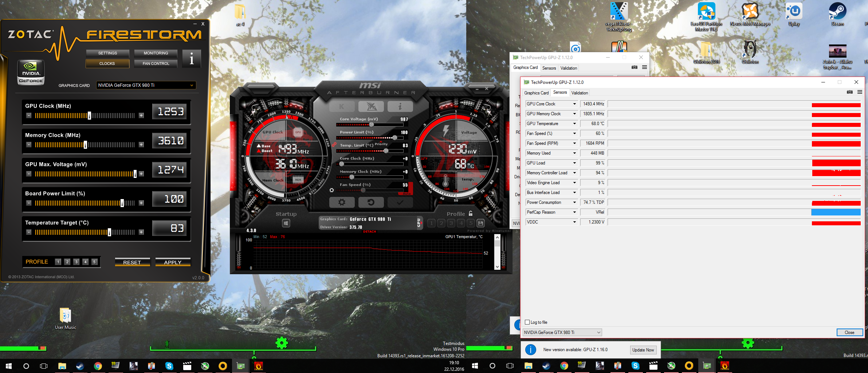Open the Uplay desktop shortcut
This screenshot has width=868, height=373.
794,15
